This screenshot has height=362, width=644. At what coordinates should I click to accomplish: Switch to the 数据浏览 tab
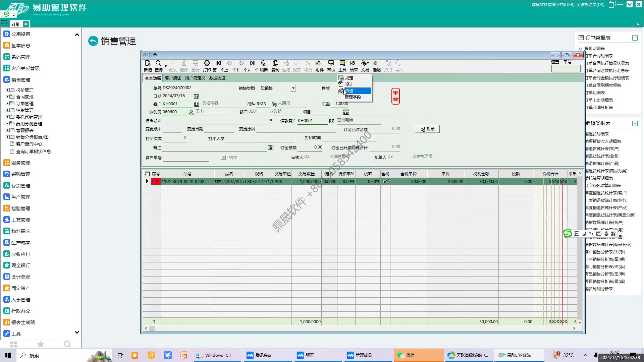click(217, 78)
